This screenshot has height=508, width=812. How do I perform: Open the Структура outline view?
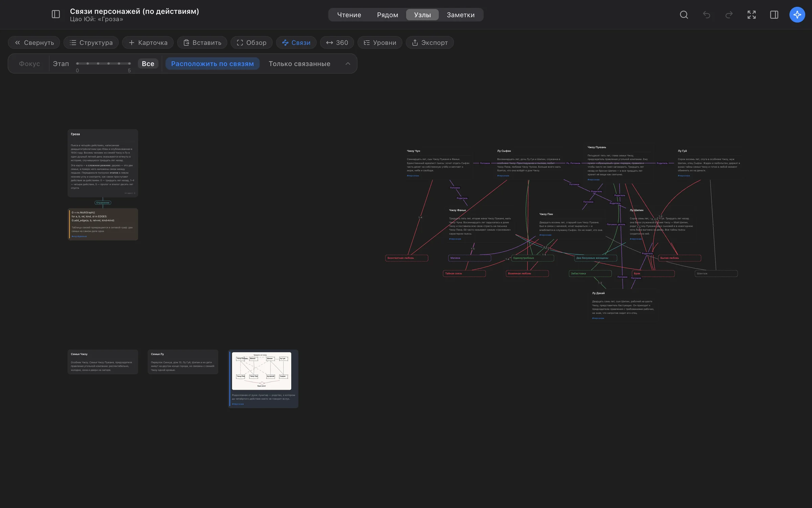[91, 43]
